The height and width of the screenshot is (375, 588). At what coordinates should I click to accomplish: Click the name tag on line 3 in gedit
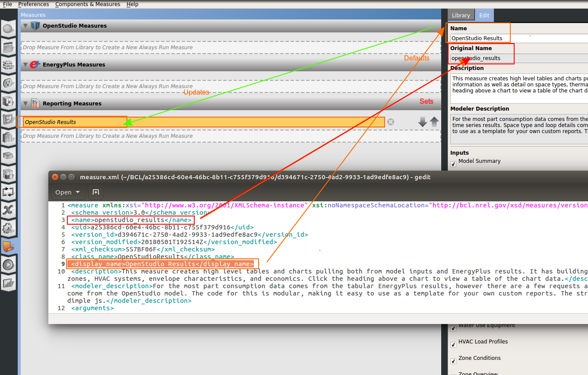coord(132,220)
